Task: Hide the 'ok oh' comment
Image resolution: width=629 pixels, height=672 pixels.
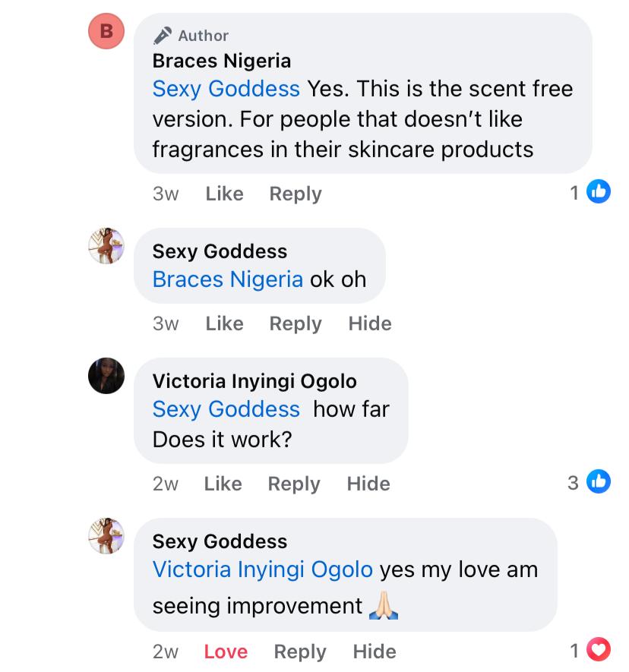Action: (370, 323)
